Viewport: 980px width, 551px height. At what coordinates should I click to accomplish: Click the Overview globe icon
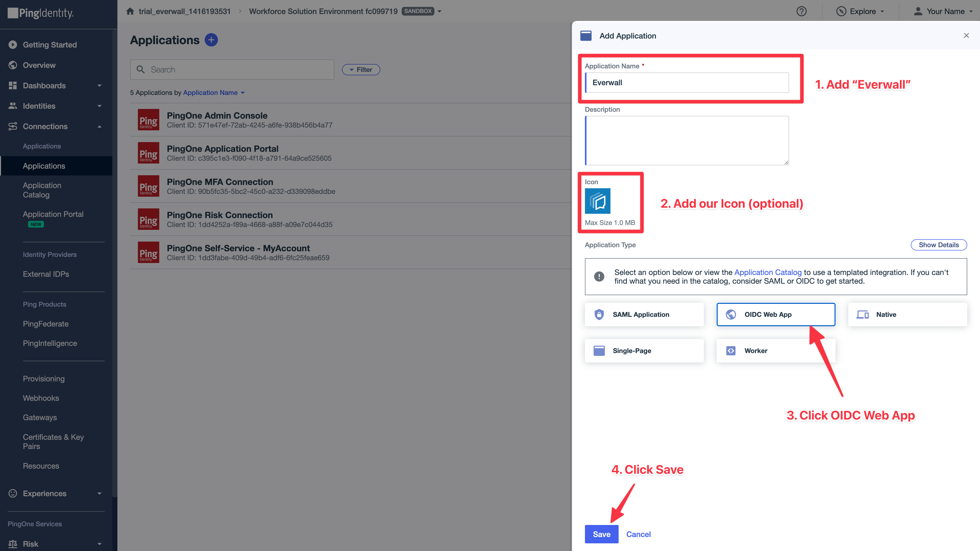[x=13, y=65]
